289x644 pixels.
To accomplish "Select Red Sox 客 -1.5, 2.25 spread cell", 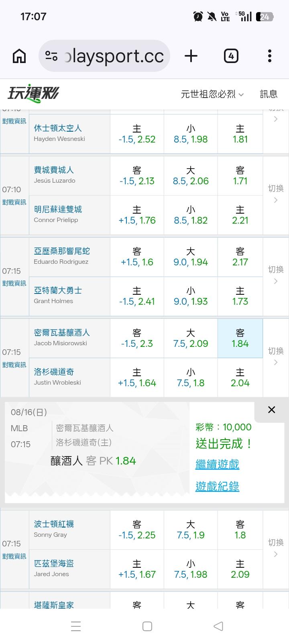I will [x=137, y=530].
